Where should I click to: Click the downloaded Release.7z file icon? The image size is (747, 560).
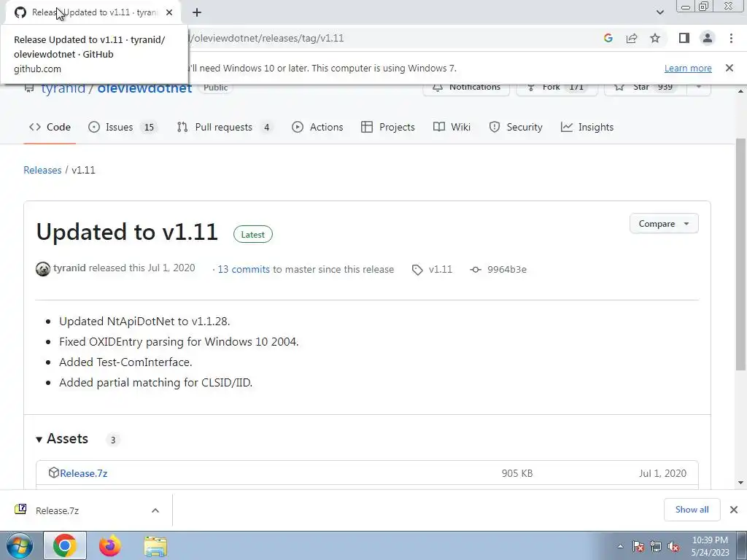click(20, 510)
